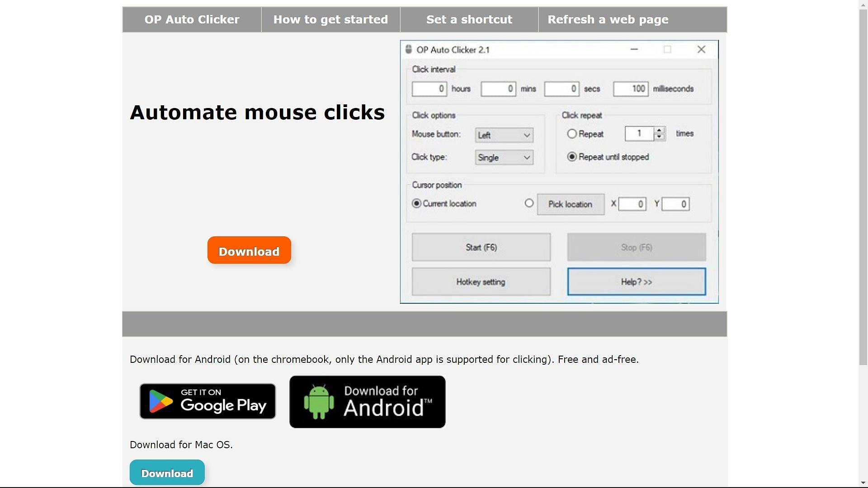The width and height of the screenshot is (868, 488).
Task: Edit milliseconds click interval field
Action: pyautogui.click(x=630, y=88)
